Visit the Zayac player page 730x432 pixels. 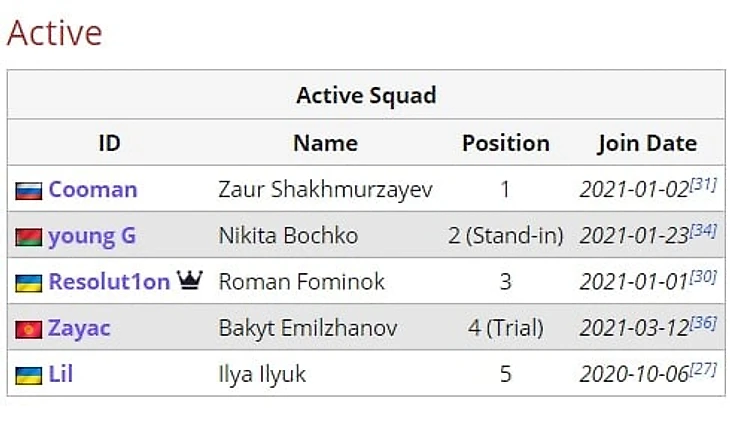(79, 329)
